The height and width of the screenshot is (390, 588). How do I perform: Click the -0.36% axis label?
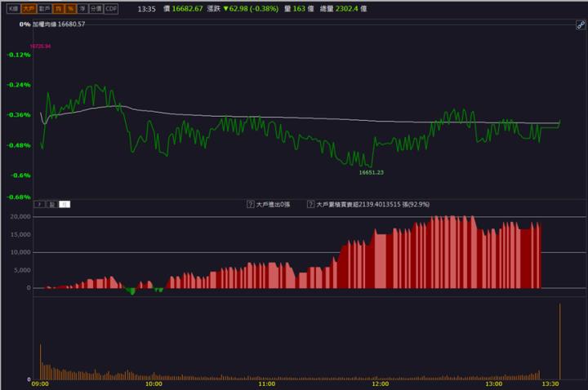[19, 115]
